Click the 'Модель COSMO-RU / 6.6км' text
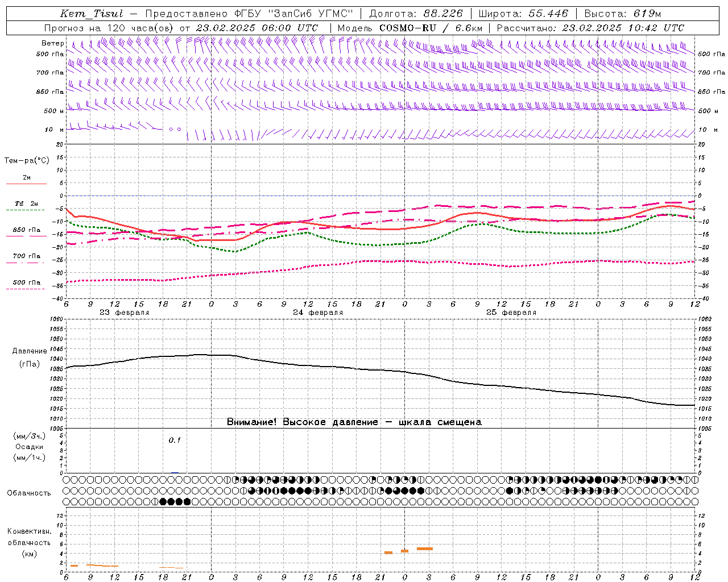This screenshot has width=728, height=582. coord(409,28)
